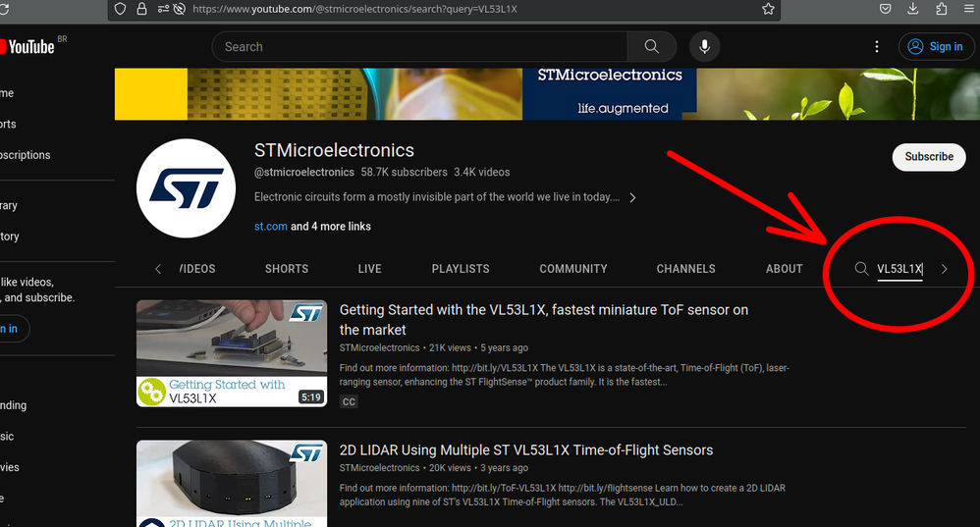Image resolution: width=980 pixels, height=527 pixels.
Task: Click the Sign in button at top right
Action: click(x=936, y=47)
